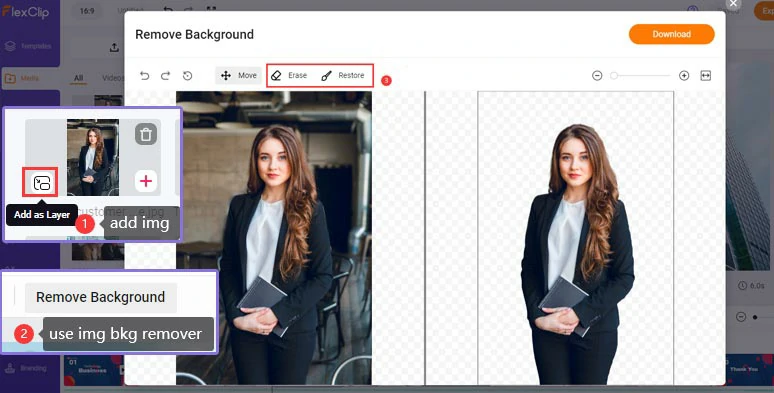
Task: Click the Remove Background button in inset
Action: [101, 297]
